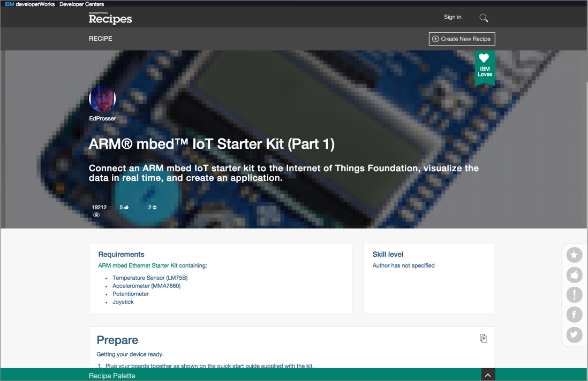Click the views eye icon under 19212
This screenshot has width=588, height=381.
click(x=96, y=215)
